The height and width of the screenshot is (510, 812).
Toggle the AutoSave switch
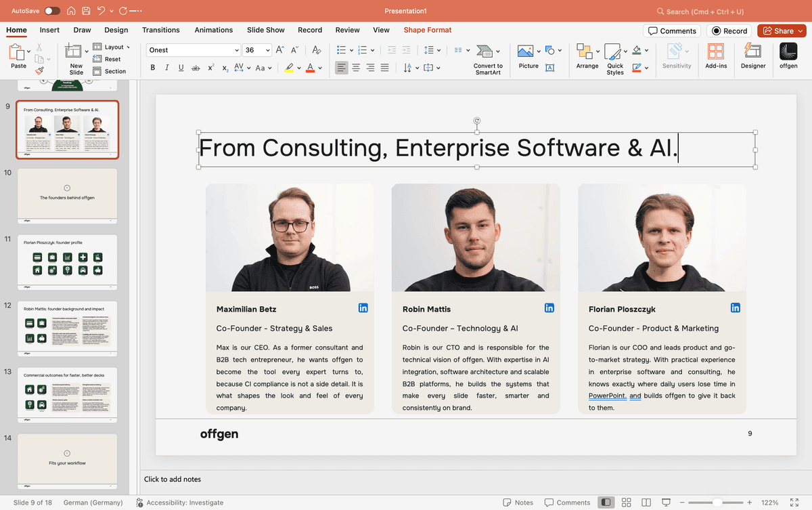[x=52, y=11]
